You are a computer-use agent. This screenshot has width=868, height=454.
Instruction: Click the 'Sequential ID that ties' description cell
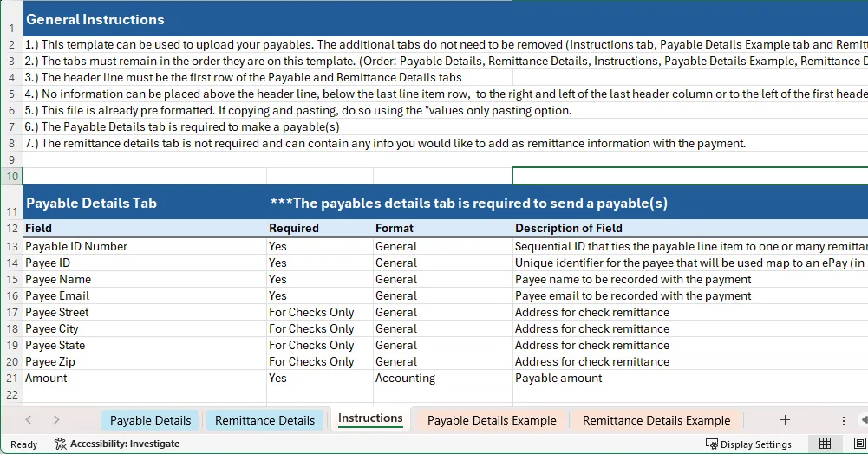coord(690,246)
